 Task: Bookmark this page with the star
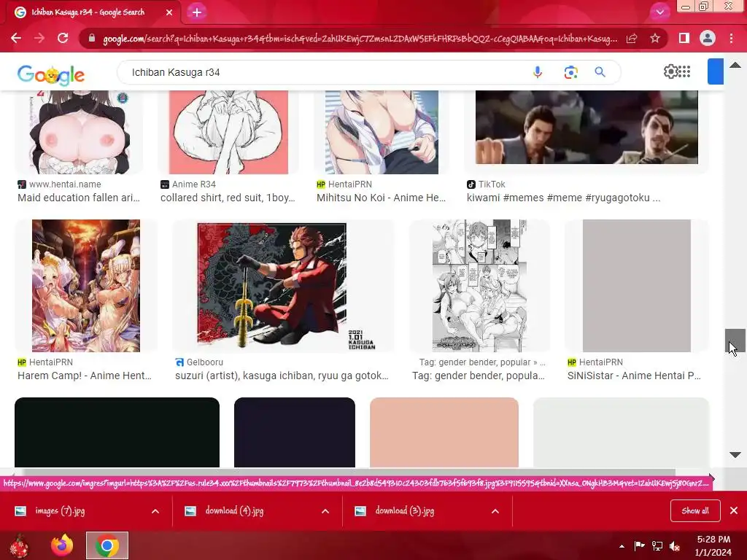(655, 38)
